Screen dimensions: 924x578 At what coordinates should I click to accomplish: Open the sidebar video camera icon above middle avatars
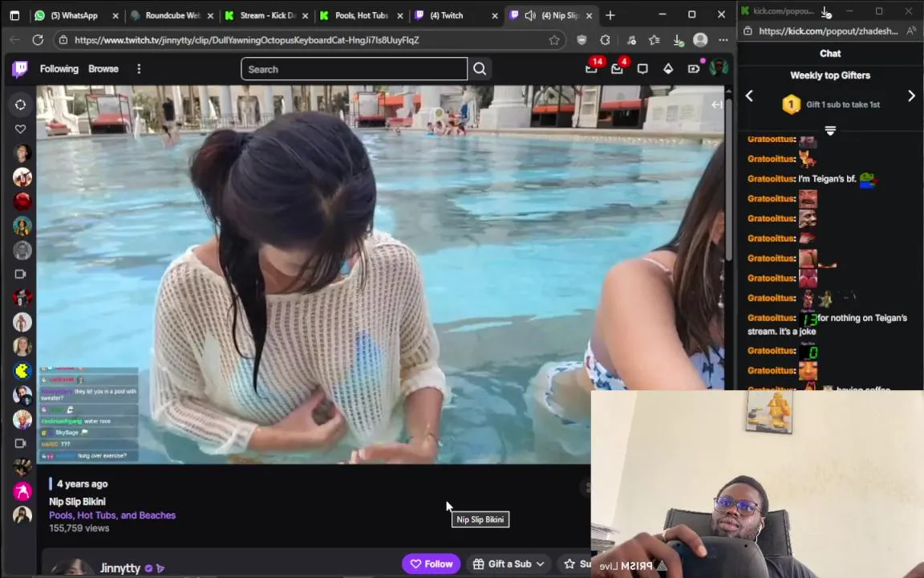click(21, 275)
